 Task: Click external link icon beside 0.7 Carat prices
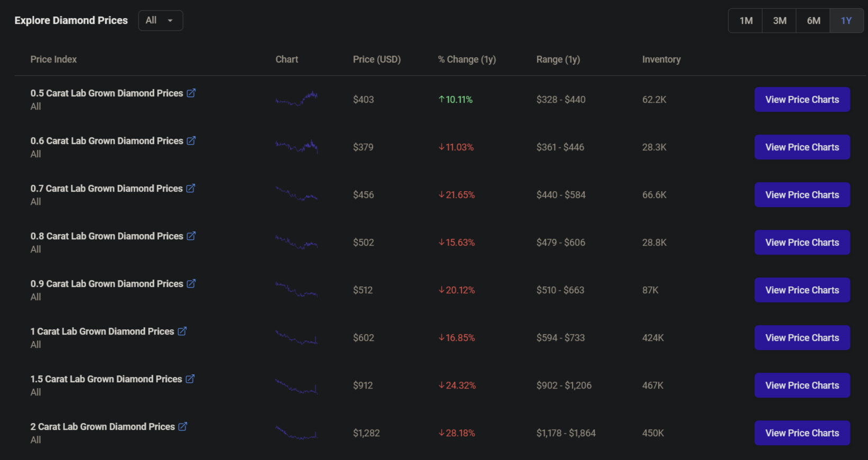(x=190, y=188)
